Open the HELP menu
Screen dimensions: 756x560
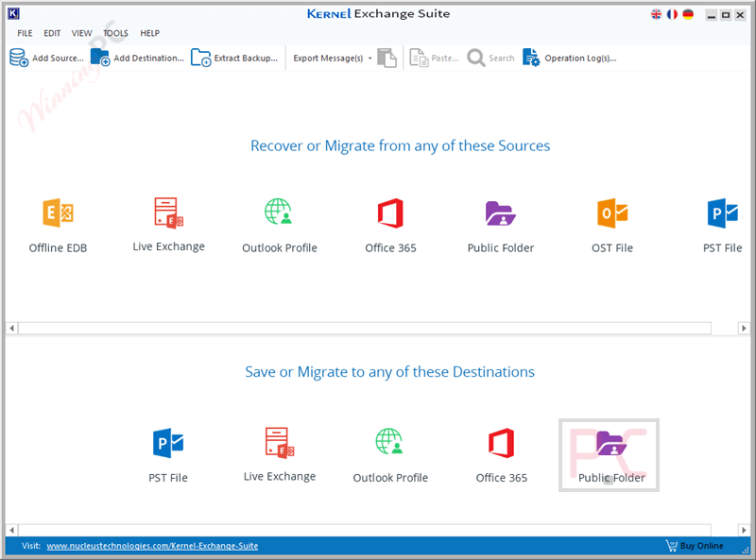(x=150, y=33)
